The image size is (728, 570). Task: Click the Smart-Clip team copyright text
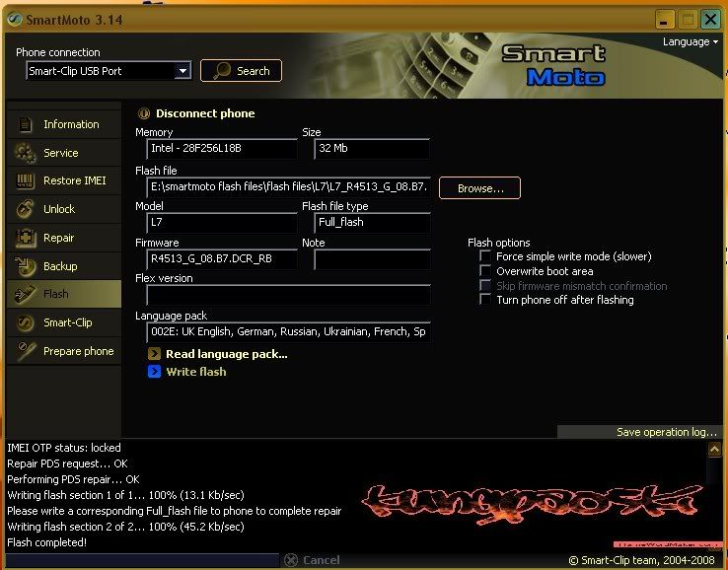[x=642, y=560]
